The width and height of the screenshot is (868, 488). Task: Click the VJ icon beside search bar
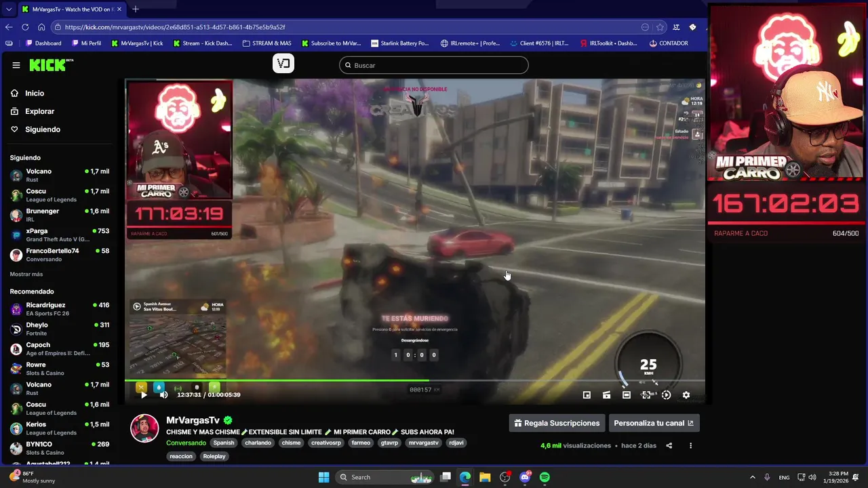283,64
